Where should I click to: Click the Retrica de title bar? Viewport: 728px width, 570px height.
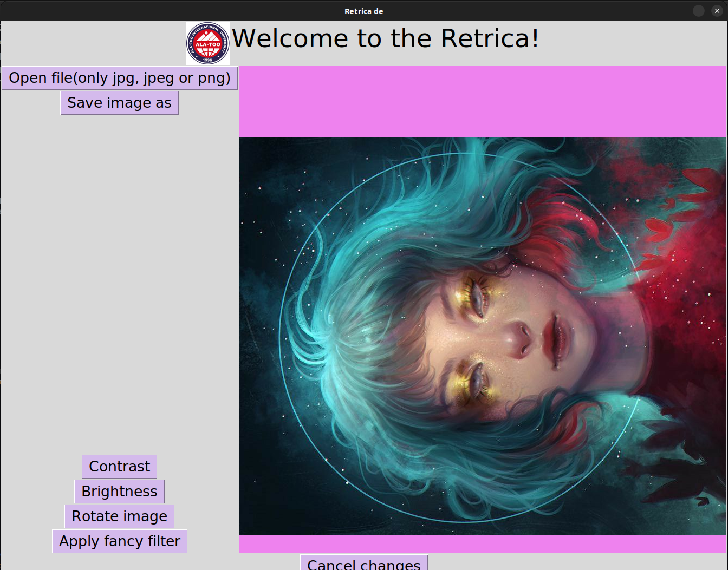click(364, 10)
